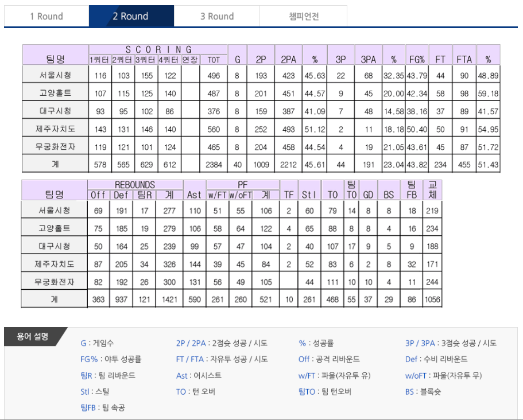Click the 팀R column header
This screenshot has height=420, width=523.
point(144,195)
